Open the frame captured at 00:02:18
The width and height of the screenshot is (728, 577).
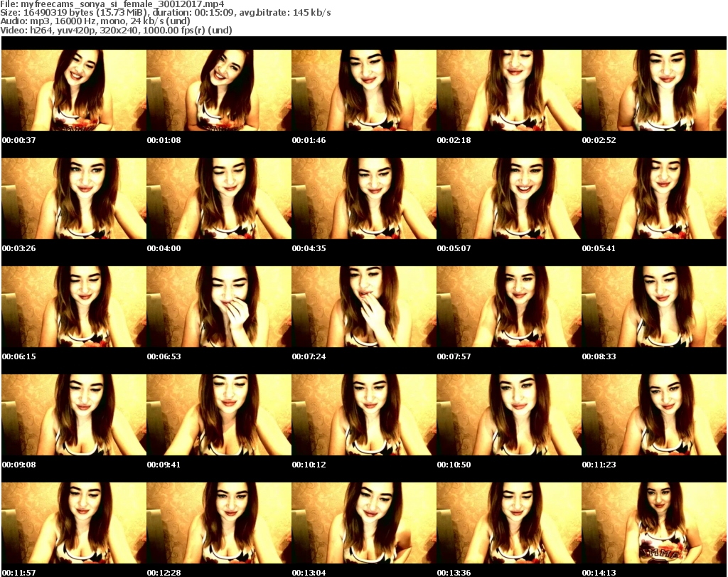click(x=509, y=90)
